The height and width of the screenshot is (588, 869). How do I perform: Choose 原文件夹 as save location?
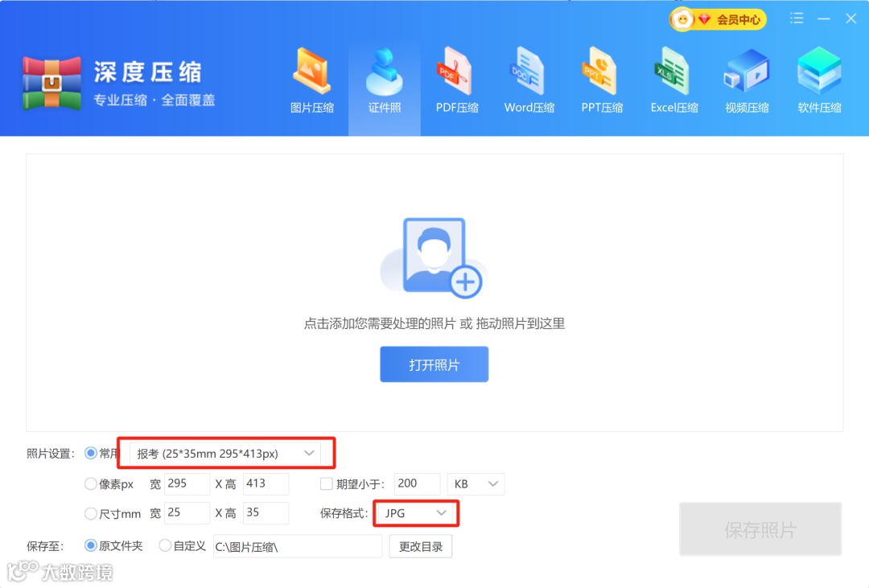(x=90, y=546)
